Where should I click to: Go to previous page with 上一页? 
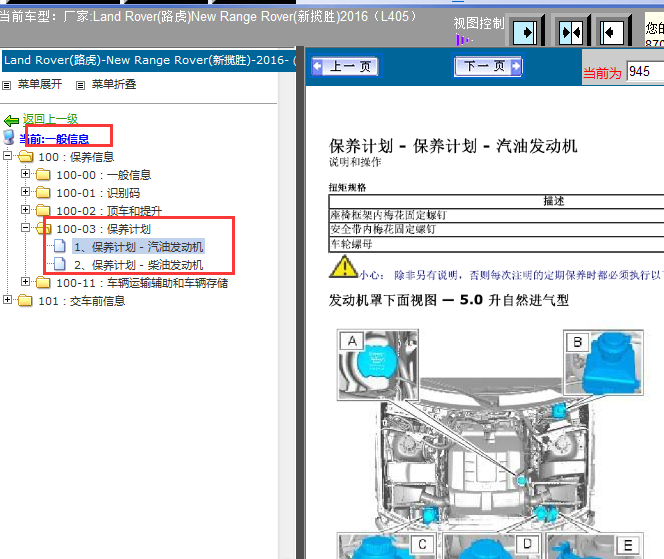pyautogui.click(x=346, y=66)
